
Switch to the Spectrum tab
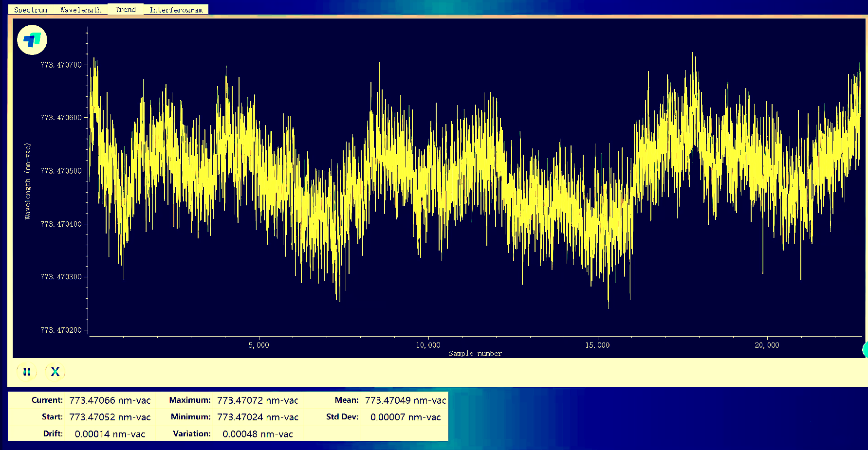(x=31, y=10)
